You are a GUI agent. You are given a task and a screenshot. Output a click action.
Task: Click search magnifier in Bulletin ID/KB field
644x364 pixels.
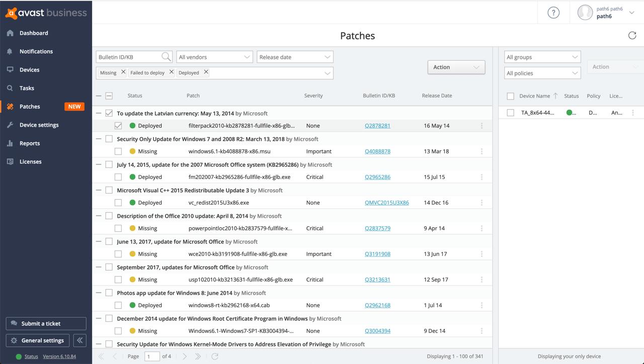[166, 57]
